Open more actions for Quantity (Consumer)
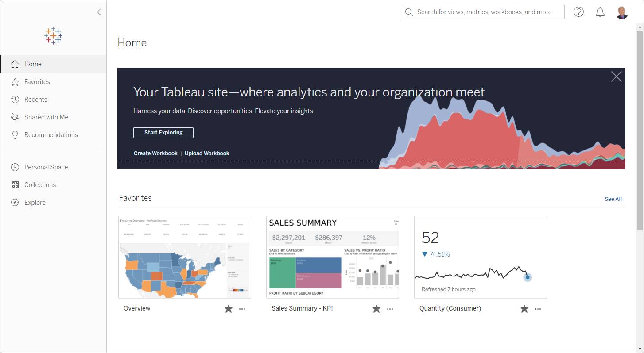The height and width of the screenshot is (353, 644). coord(538,309)
